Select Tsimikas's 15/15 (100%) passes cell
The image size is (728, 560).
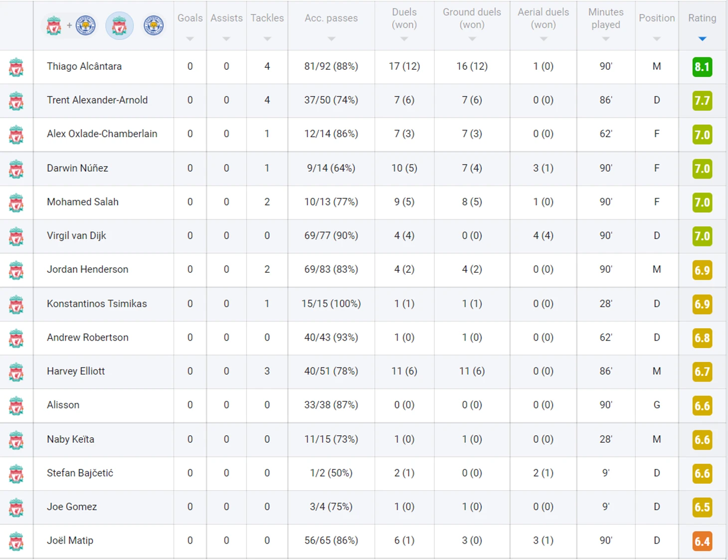click(331, 304)
